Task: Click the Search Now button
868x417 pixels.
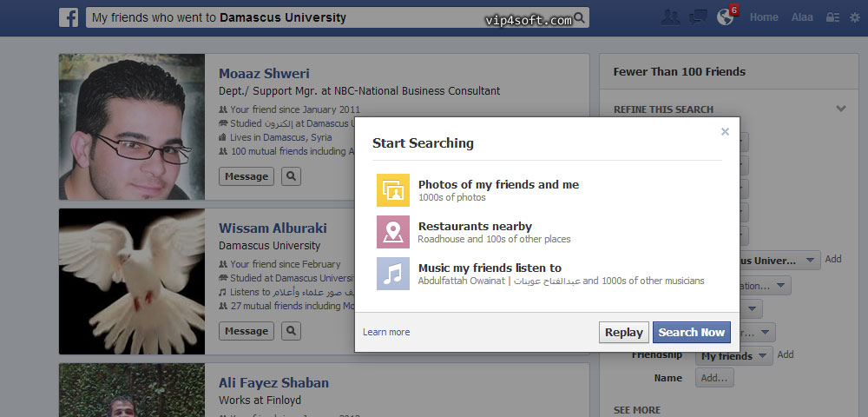Action: pyautogui.click(x=692, y=332)
